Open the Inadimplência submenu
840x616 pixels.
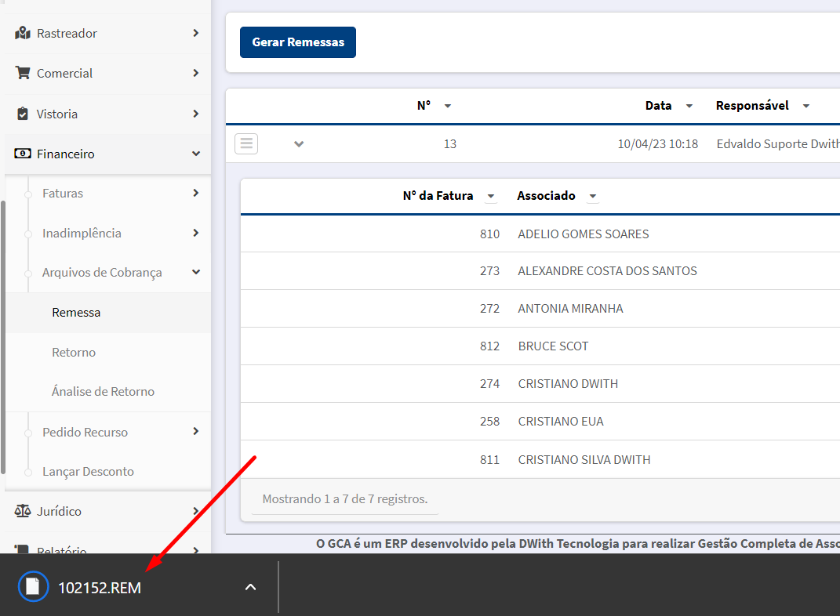coord(107,234)
